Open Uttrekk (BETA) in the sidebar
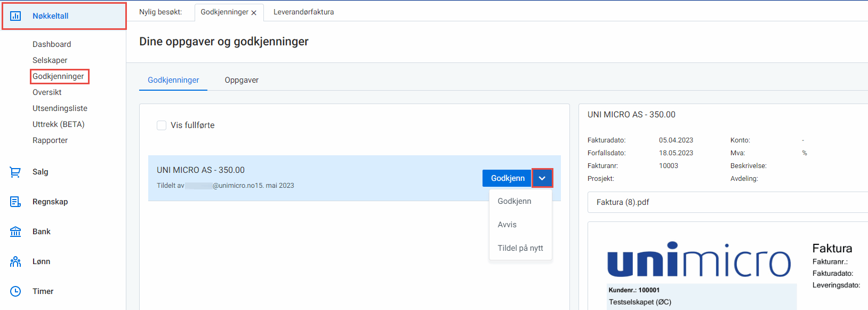The height and width of the screenshot is (310, 868). coord(59,124)
